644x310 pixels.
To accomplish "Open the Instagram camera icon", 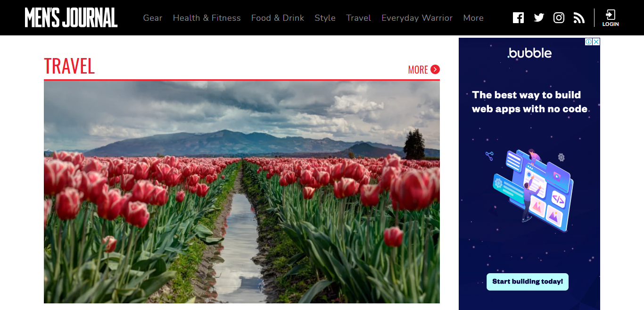I will (x=559, y=18).
